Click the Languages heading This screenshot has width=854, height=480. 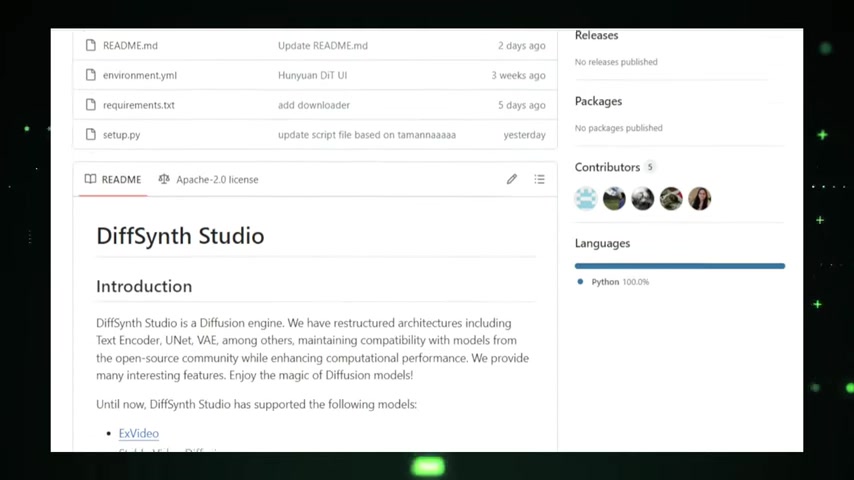pos(602,244)
